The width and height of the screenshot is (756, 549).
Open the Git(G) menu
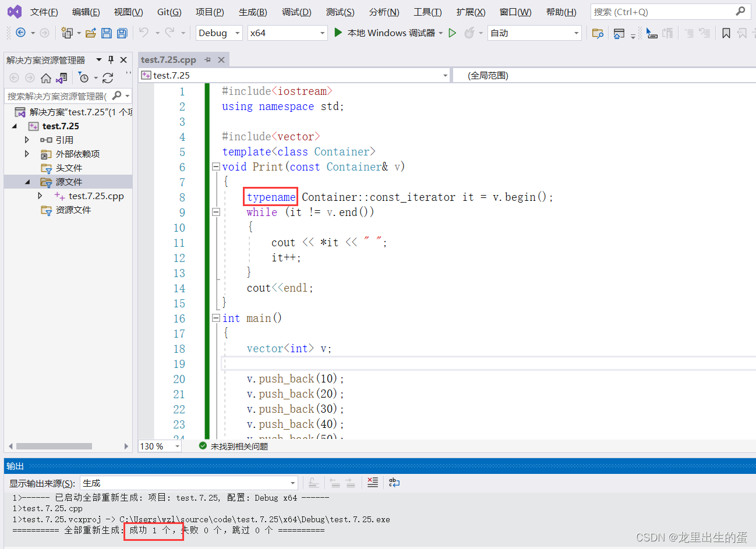click(169, 12)
